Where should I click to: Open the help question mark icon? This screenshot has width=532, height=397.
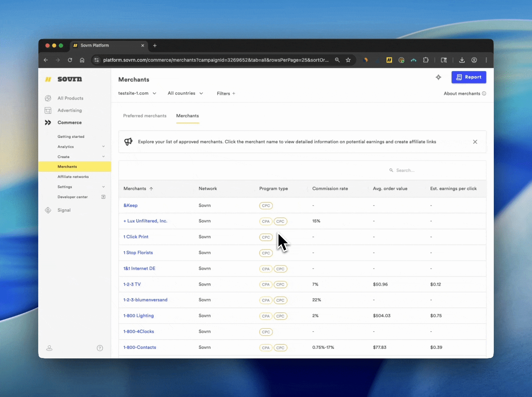point(100,348)
